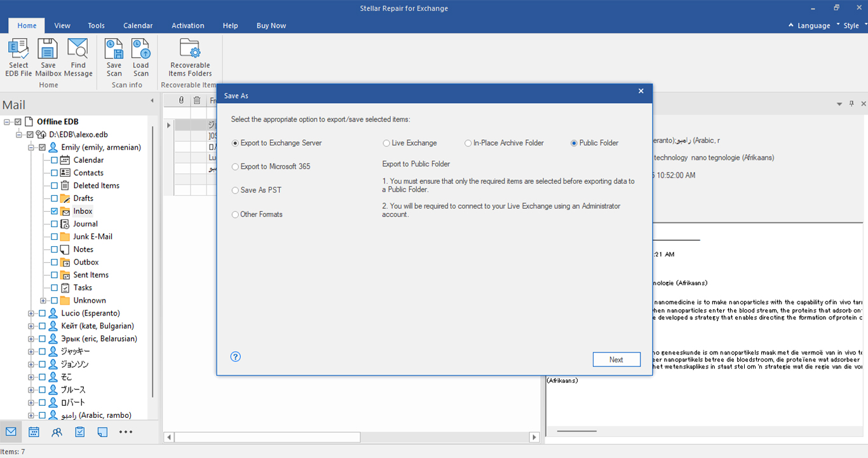The width and height of the screenshot is (868, 458).
Task: Select the Journal folder
Action: coord(85,224)
